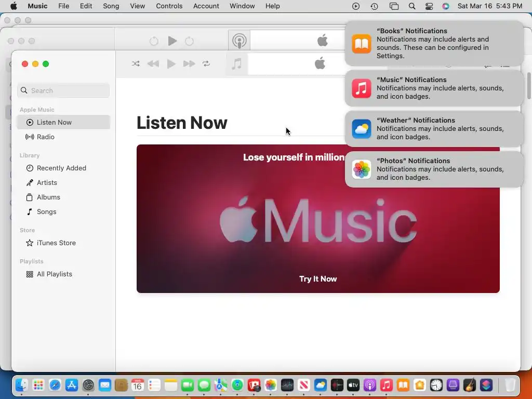Open System Settings from the Dock
The height and width of the screenshot is (399, 532).
[88, 385]
